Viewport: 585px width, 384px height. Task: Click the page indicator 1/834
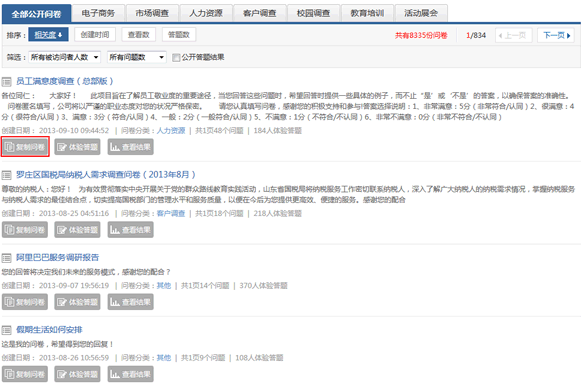476,35
